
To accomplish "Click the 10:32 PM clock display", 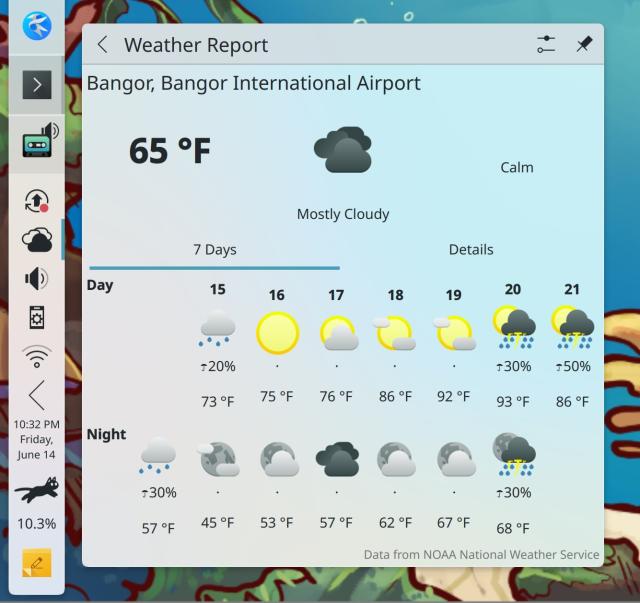I will 37,439.
